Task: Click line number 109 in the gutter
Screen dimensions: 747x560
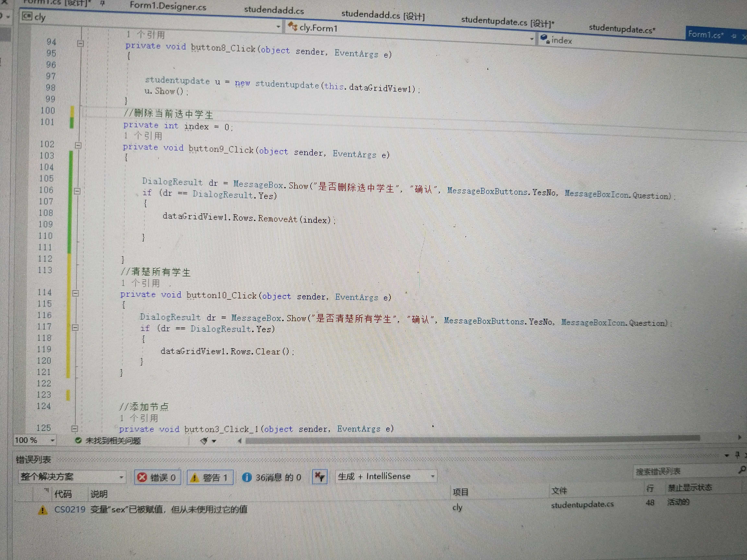Action: [46, 224]
